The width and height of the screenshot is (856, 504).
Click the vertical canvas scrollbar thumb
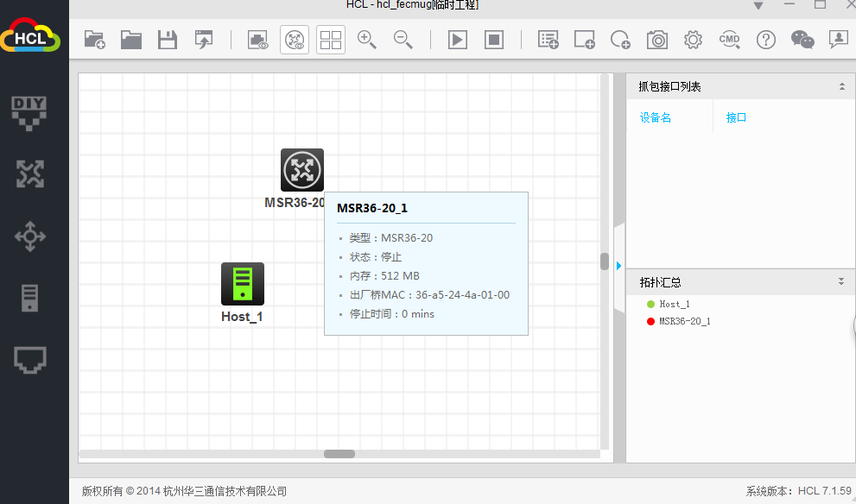(x=605, y=261)
